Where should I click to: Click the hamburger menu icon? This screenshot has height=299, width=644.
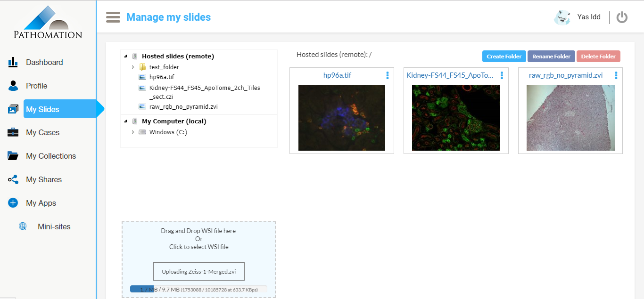click(x=113, y=17)
